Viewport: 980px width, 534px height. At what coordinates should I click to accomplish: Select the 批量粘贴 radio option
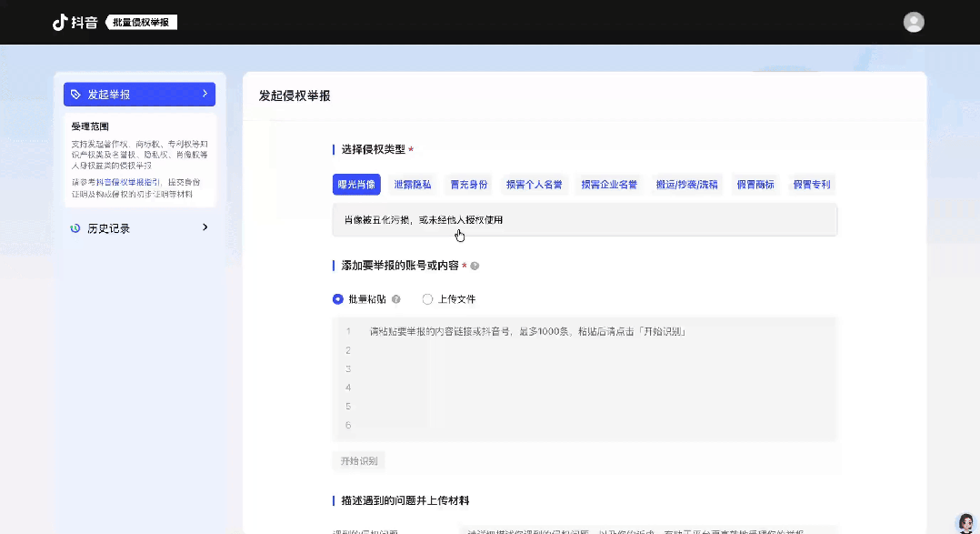tap(338, 299)
